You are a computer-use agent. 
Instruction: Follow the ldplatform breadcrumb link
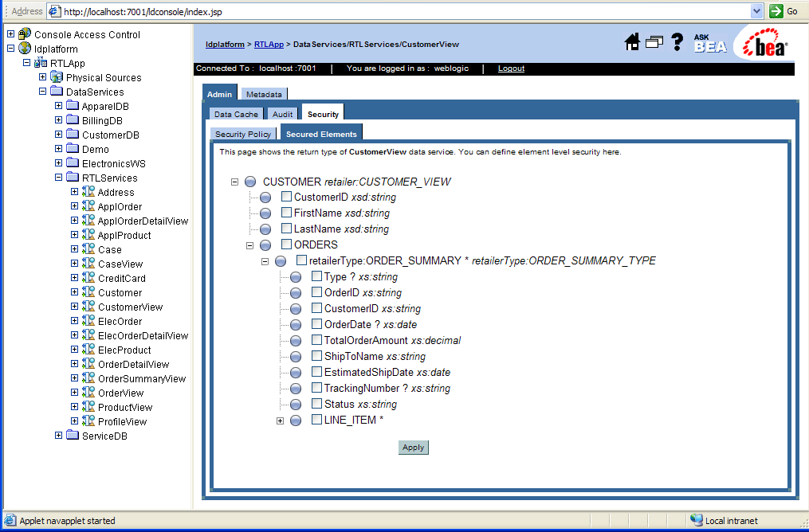pos(225,45)
